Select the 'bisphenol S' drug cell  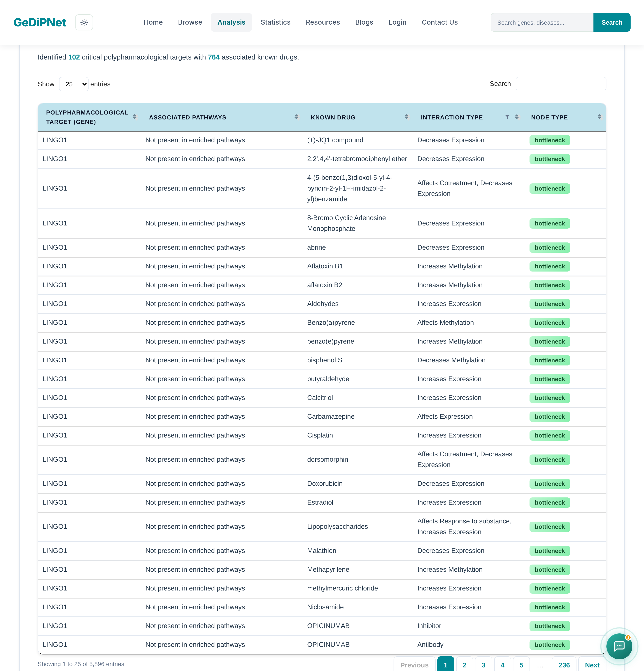click(324, 360)
